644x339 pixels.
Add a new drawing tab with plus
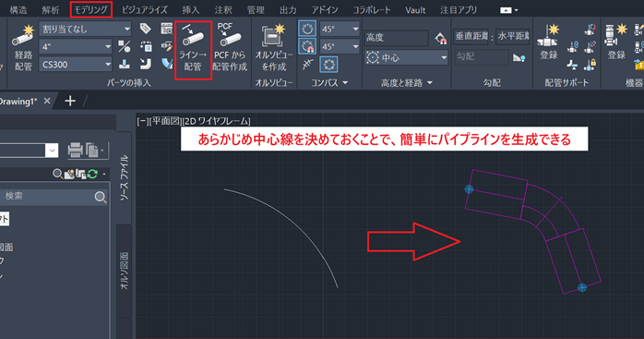pyautogui.click(x=70, y=101)
